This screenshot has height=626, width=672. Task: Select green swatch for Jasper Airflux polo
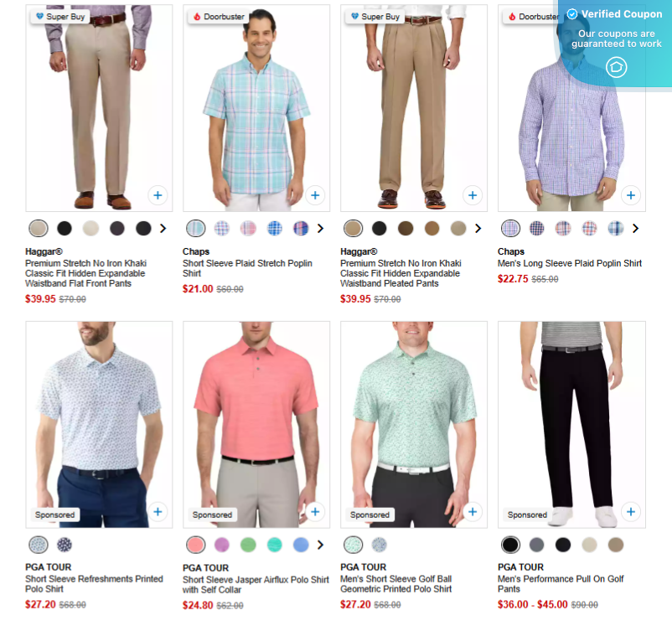pyautogui.click(x=248, y=545)
